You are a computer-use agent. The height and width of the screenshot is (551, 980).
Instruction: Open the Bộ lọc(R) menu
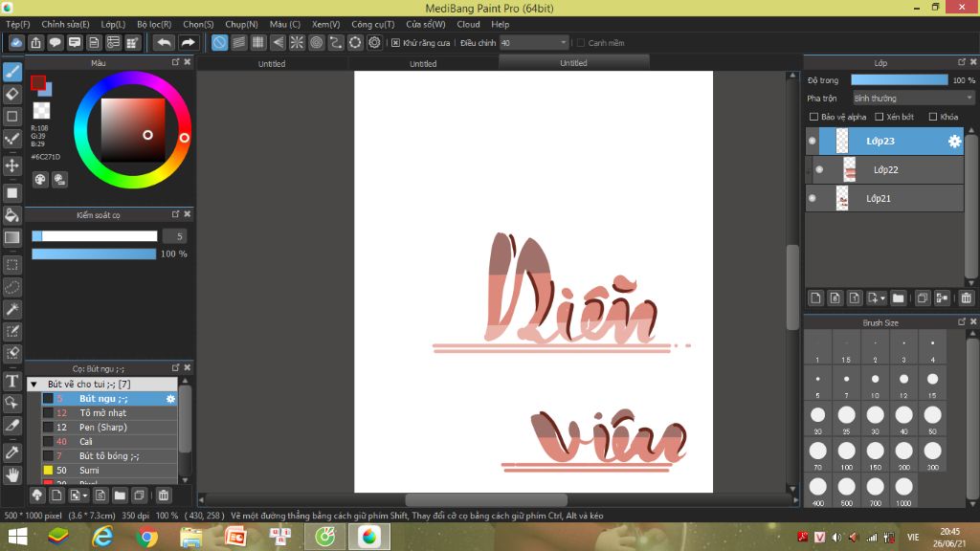(154, 24)
